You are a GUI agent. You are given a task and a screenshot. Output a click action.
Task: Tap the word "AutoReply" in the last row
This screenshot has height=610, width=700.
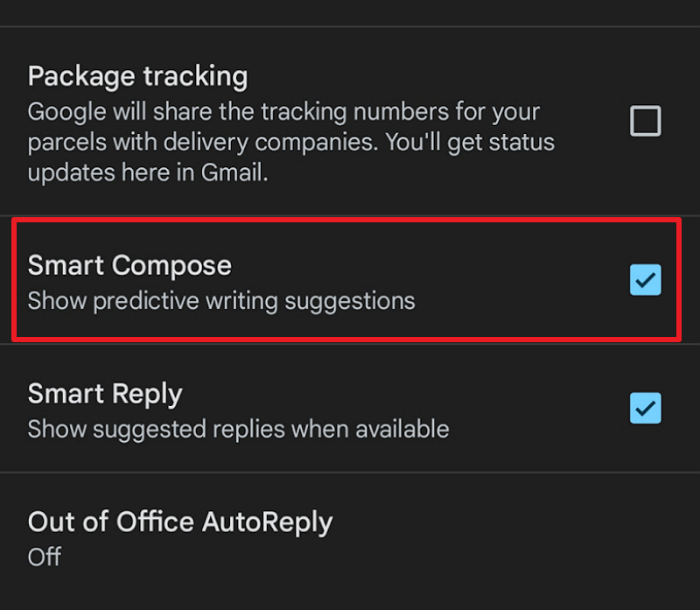(x=267, y=522)
